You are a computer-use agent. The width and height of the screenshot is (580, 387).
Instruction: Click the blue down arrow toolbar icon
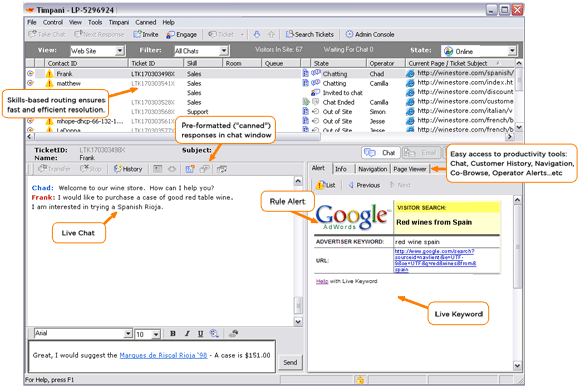click(x=257, y=34)
